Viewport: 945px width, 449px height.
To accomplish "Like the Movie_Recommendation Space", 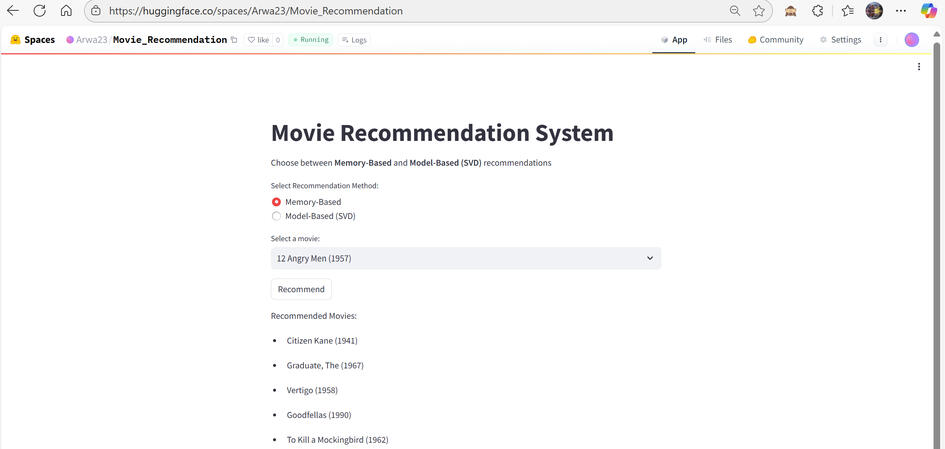I will (258, 40).
